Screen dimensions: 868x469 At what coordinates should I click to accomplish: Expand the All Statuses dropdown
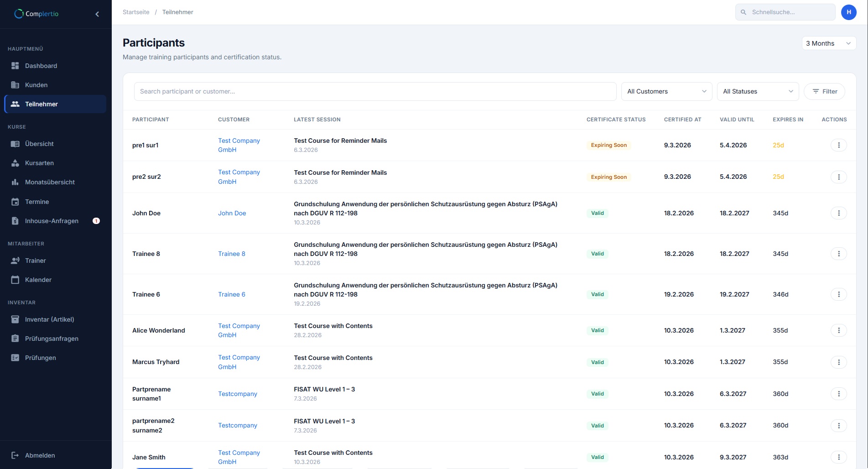click(x=758, y=91)
